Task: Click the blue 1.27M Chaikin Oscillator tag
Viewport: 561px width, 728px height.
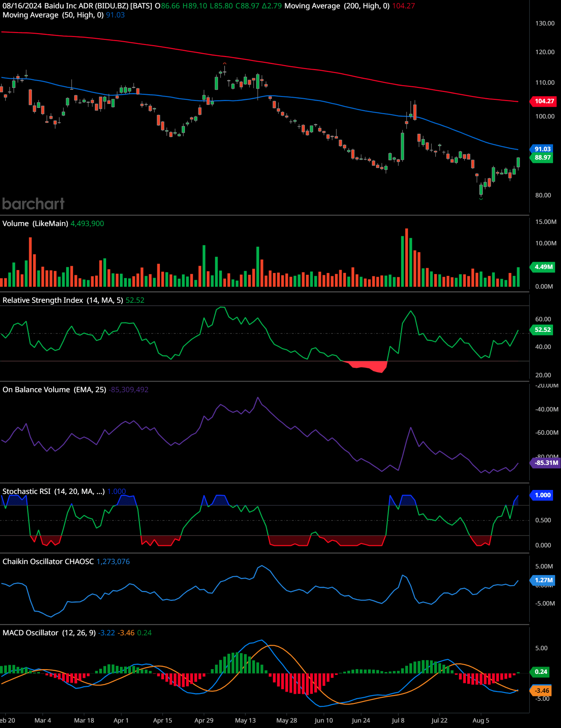Action: [542, 580]
